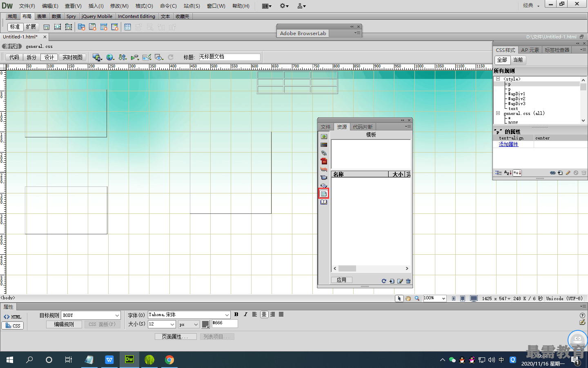The height and width of the screenshot is (368, 588).
Task: Open the 100% zoom level dropdown
Action: [443, 298]
